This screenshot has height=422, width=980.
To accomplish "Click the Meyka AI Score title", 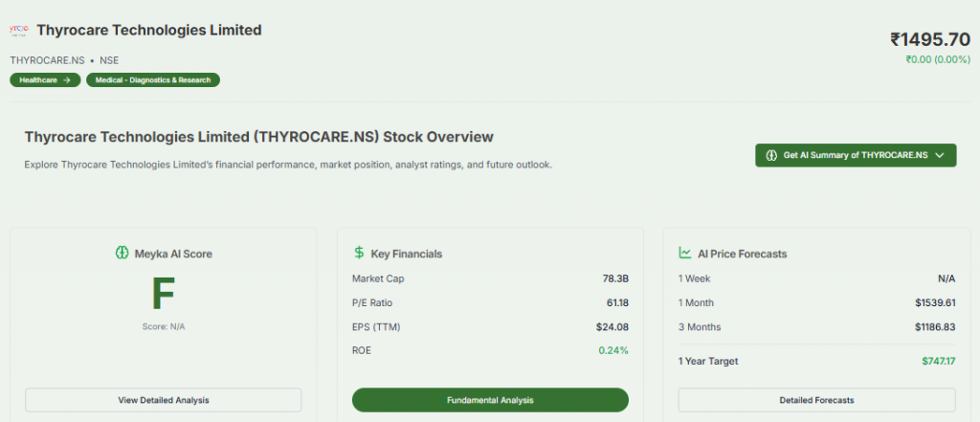I will 173,254.
